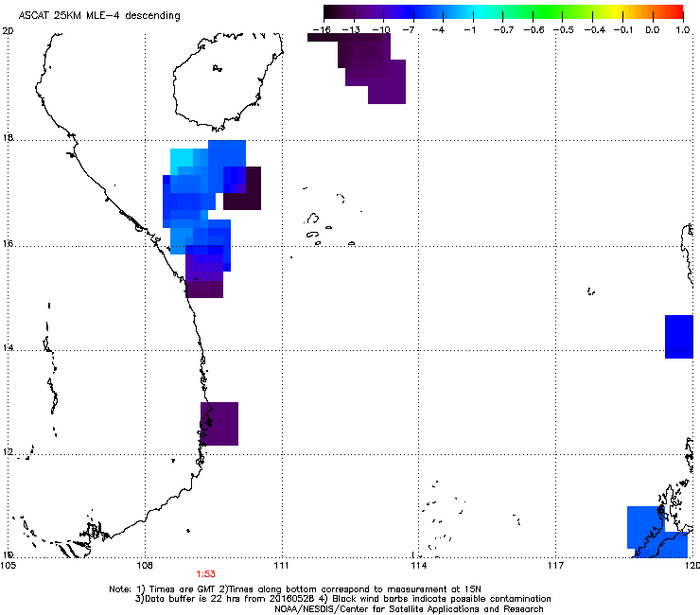700x615 pixels.
Task: Click latitude axis label '12'
Action: coord(8,452)
